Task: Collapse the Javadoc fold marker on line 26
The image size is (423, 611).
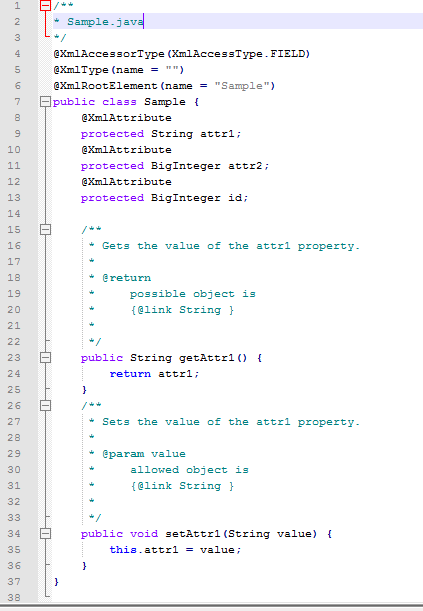Action: point(46,406)
